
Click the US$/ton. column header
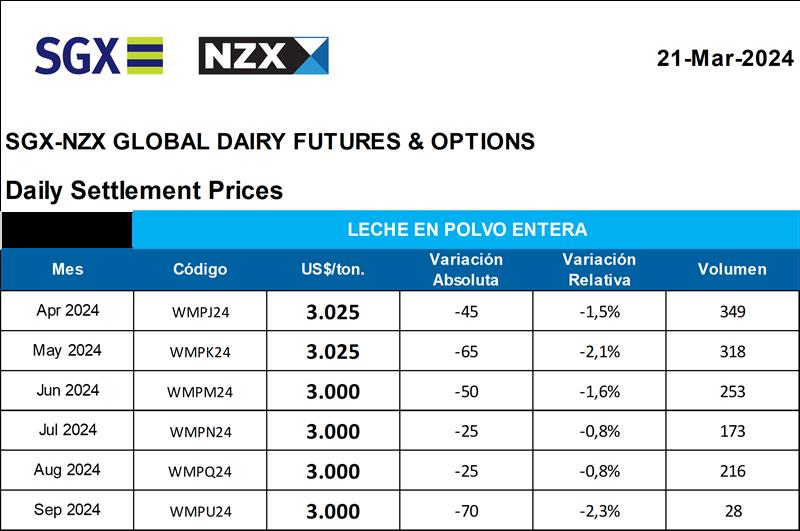[x=333, y=269]
